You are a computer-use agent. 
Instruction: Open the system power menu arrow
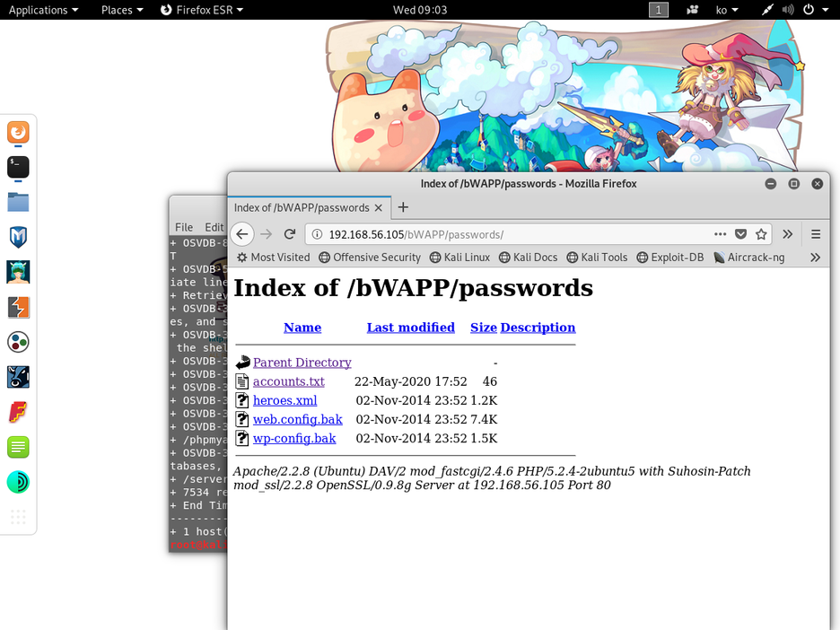tap(825, 10)
